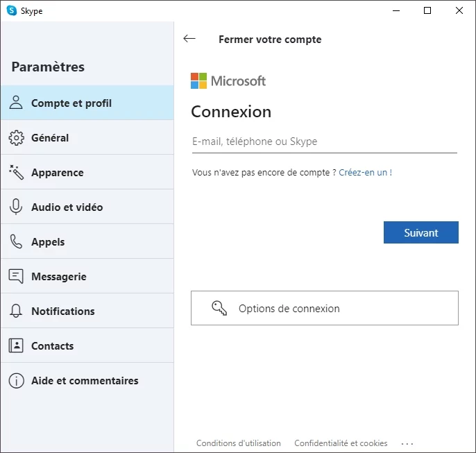Go back with the left arrow icon
This screenshot has height=453, width=476.
(x=189, y=39)
